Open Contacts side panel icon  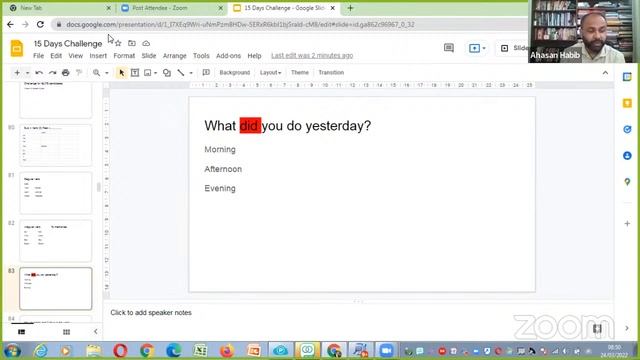(x=627, y=156)
